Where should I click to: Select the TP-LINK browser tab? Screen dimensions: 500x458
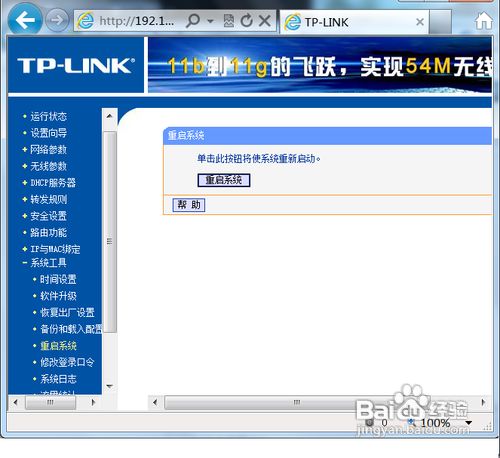pos(354,22)
